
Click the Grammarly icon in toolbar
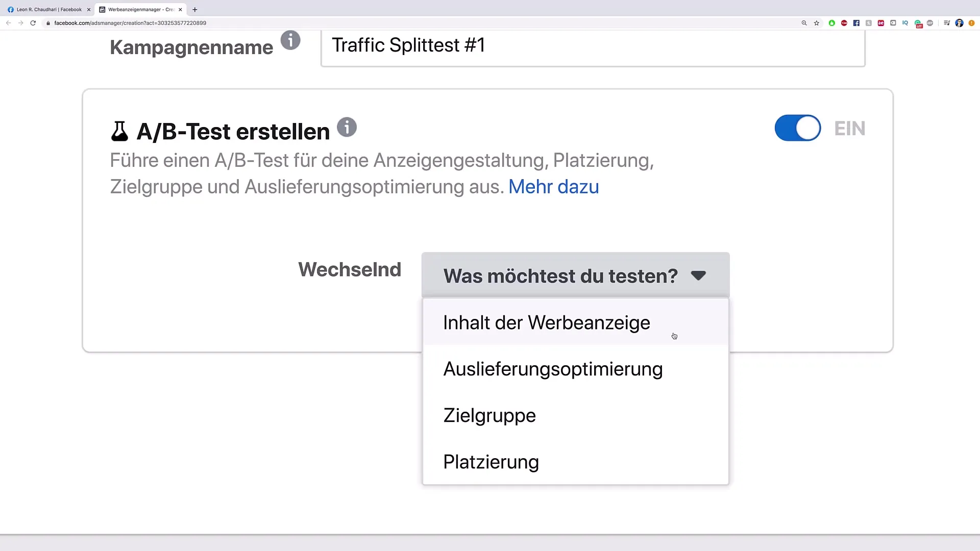[x=917, y=23]
